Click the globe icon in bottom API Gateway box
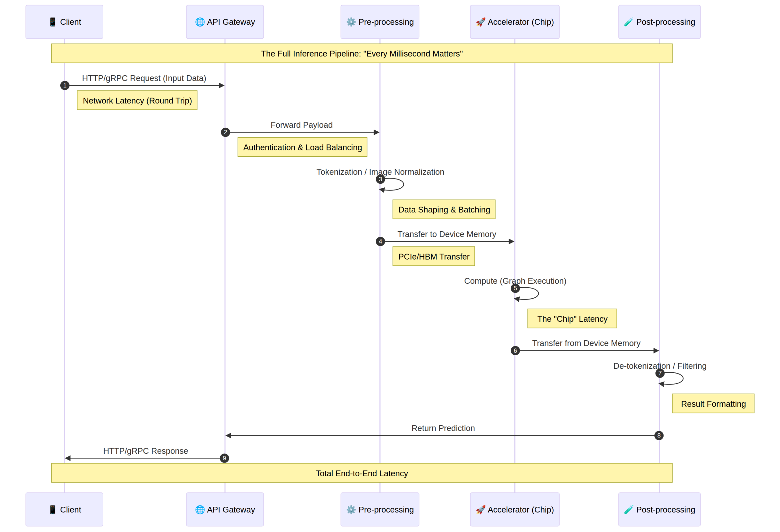 coord(200,510)
